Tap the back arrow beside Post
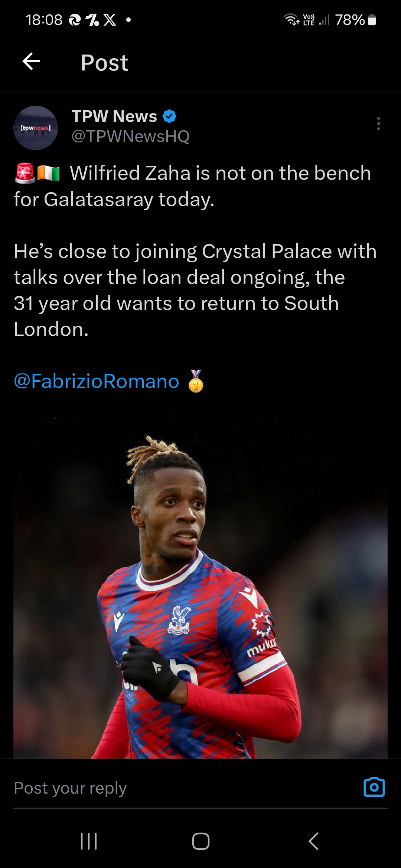This screenshot has width=401, height=868. [x=31, y=62]
